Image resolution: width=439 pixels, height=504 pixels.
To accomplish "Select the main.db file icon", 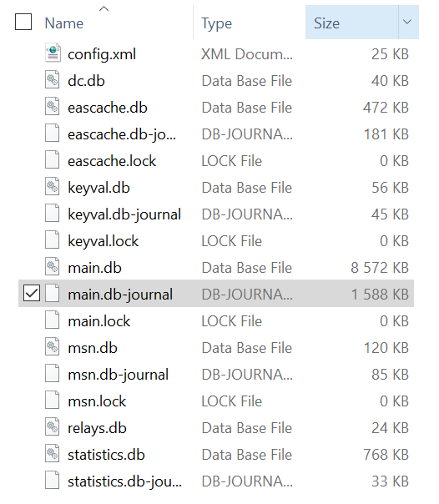I will pos(53,266).
